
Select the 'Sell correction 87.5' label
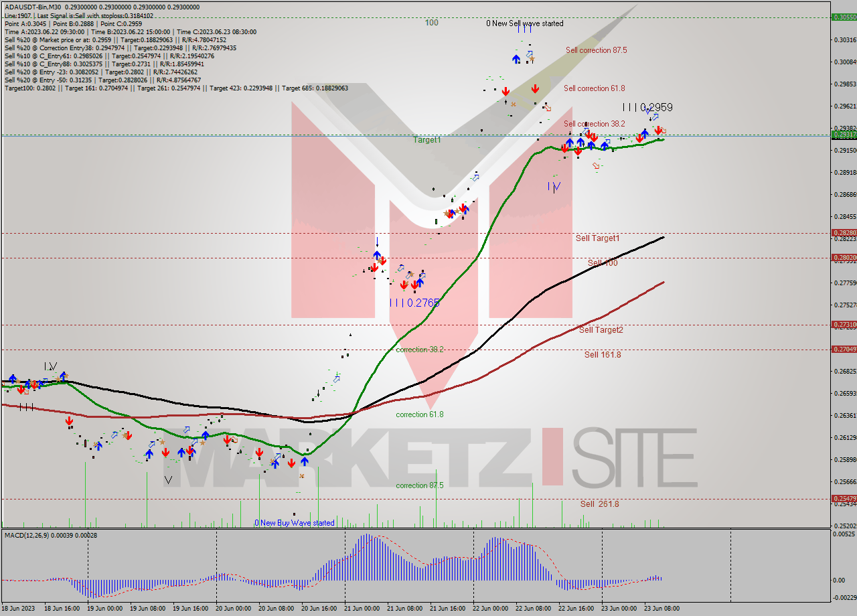(596, 50)
